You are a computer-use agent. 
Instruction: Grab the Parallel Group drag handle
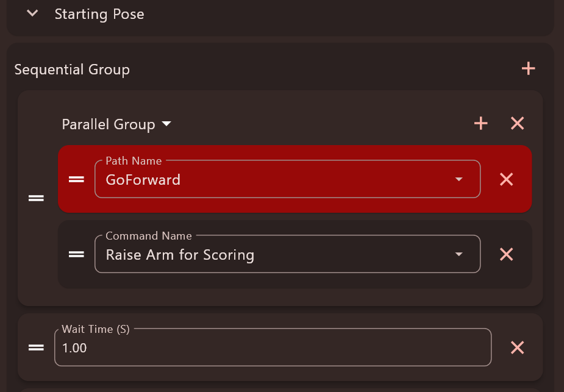click(x=36, y=198)
